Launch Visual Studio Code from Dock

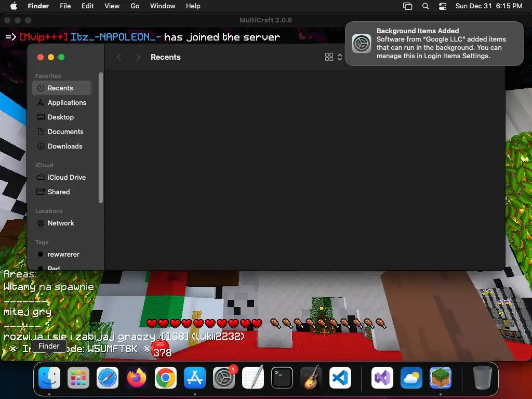click(x=340, y=377)
